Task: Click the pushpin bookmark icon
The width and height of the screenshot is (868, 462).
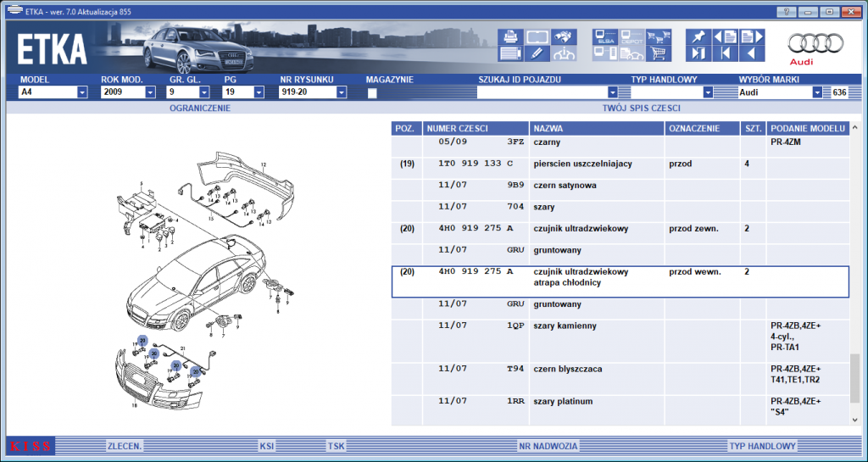Action: 698,37
